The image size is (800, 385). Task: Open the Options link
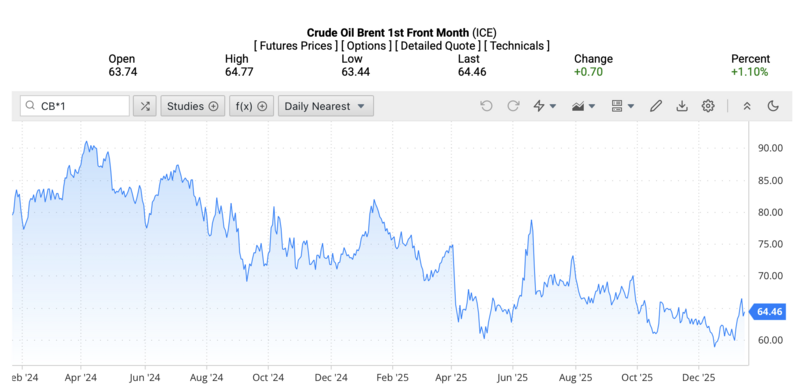[367, 46]
